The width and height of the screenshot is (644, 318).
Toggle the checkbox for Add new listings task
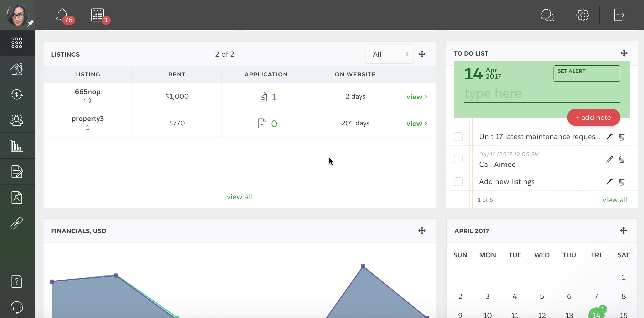(458, 181)
